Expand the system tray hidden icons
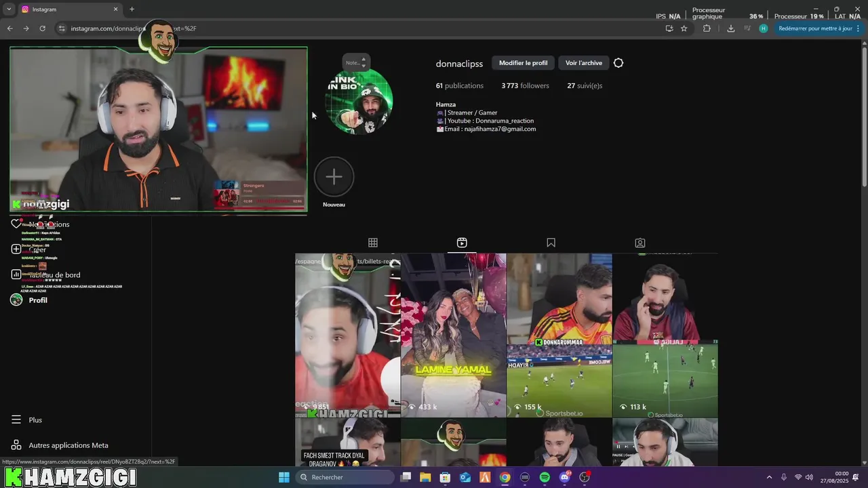The height and width of the screenshot is (488, 868). coord(769,477)
